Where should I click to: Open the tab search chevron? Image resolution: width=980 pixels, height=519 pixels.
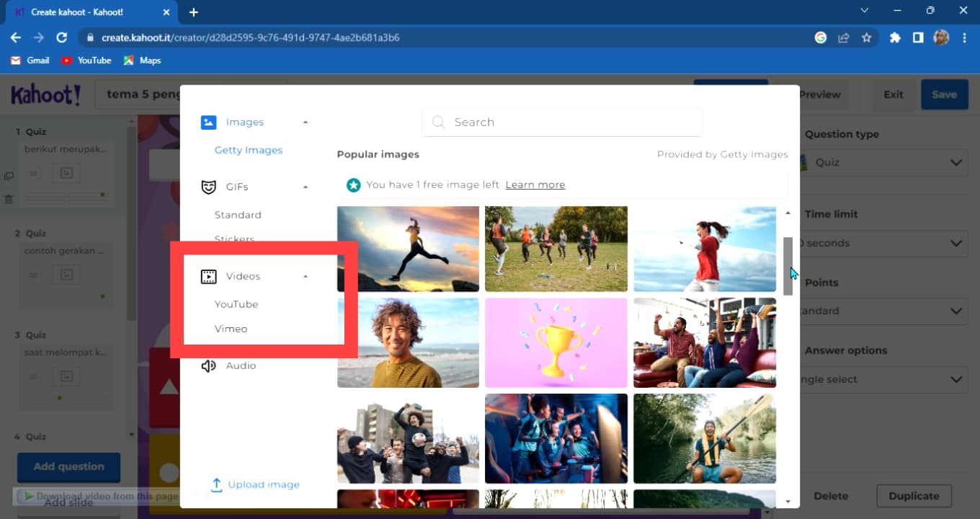click(x=865, y=11)
